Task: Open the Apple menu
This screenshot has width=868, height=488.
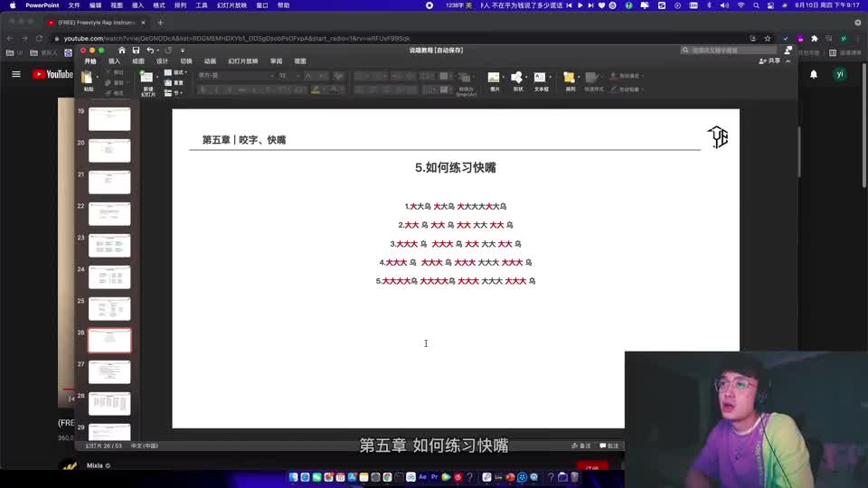Action: point(12,5)
